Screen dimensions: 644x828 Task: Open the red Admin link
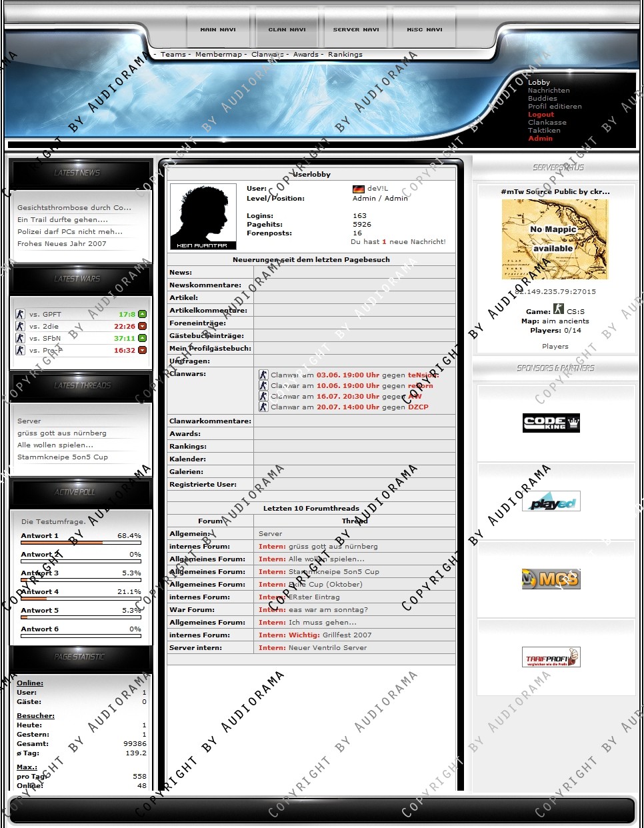(x=540, y=139)
